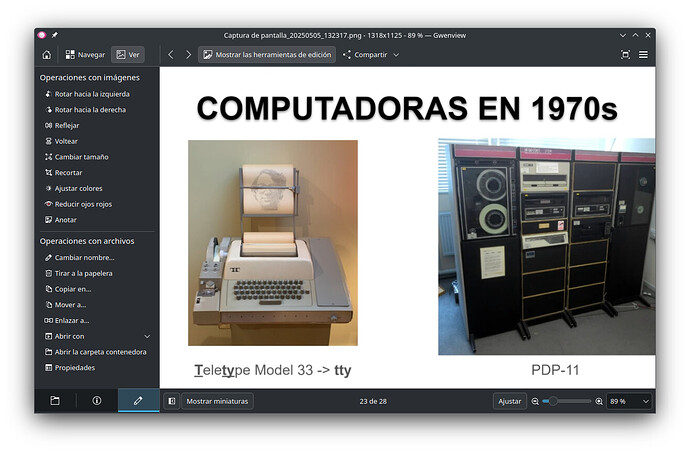Send file with Tirar a la papelera
The height and width of the screenshot is (453, 690).
click(78, 273)
